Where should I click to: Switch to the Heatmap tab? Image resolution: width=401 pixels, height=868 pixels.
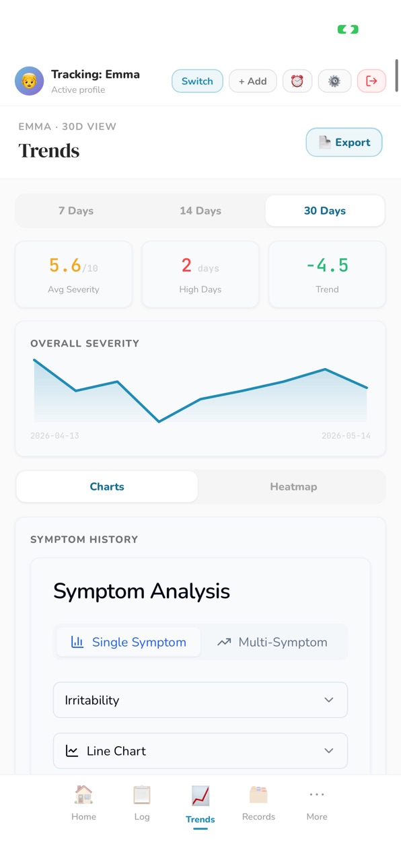(x=293, y=486)
